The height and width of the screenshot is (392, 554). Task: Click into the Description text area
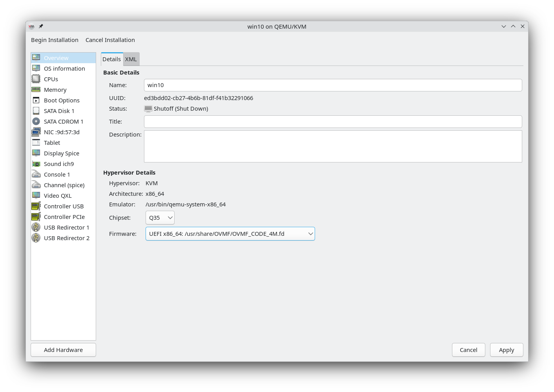point(333,146)
